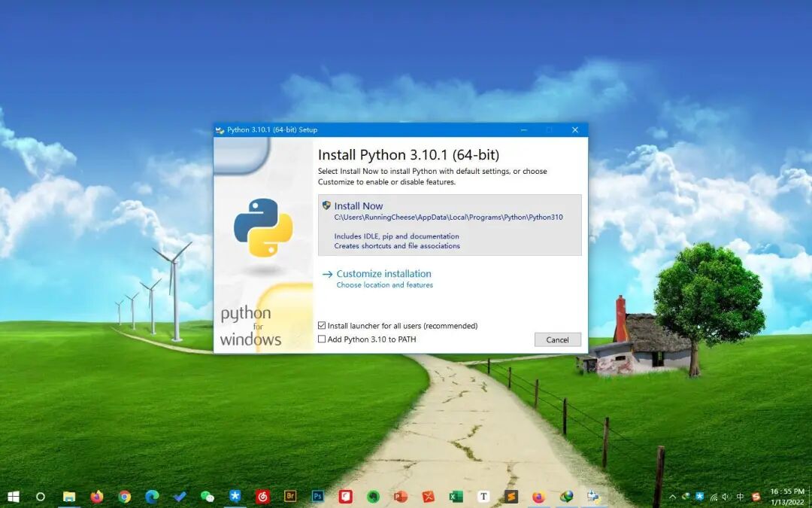Cancel the Python setup
This screenshot has height=508, width=812.
click(x=557, y=339)
